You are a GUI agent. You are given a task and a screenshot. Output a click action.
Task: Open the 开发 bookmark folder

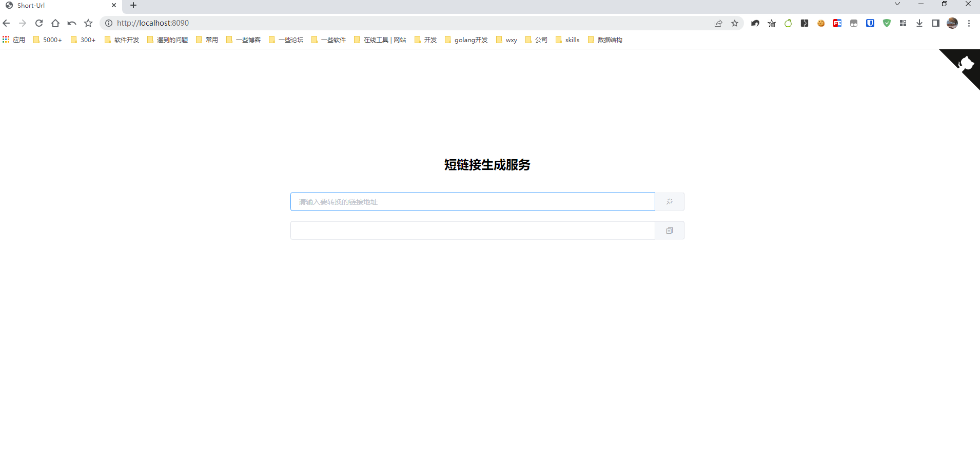(425, 40)
